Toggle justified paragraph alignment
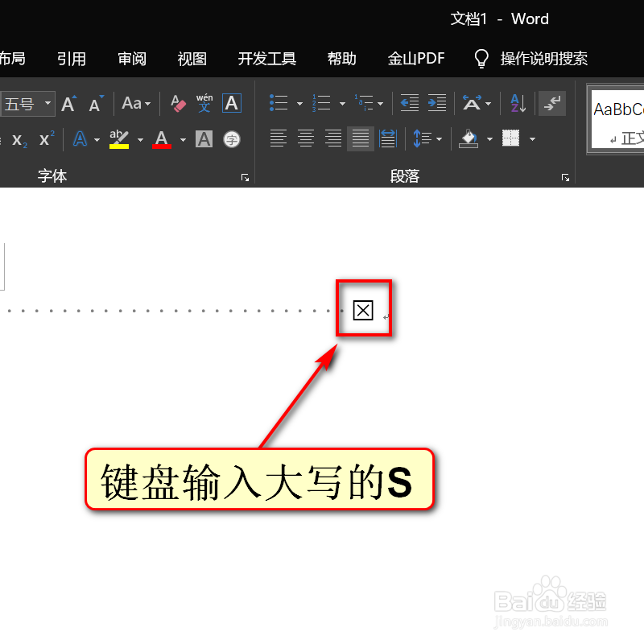This screenshot has width=644, height=644. click(x=359, y=138)
